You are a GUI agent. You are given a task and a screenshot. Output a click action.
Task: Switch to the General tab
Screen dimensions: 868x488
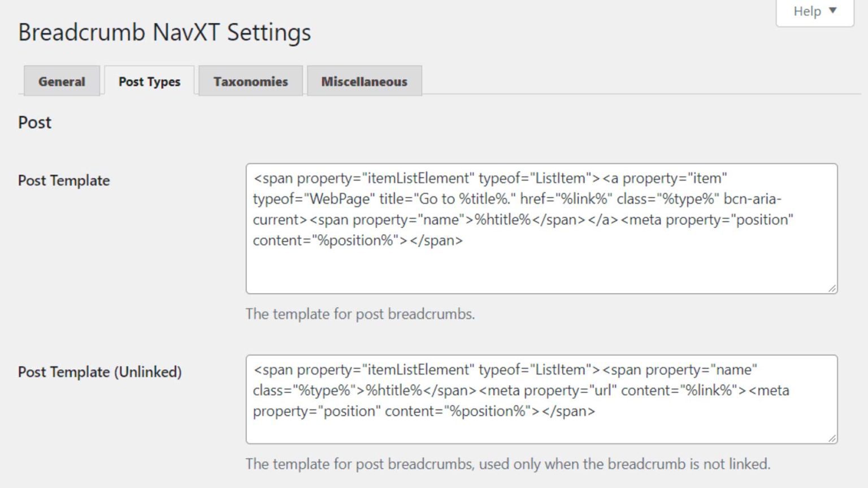click(61, 81)
